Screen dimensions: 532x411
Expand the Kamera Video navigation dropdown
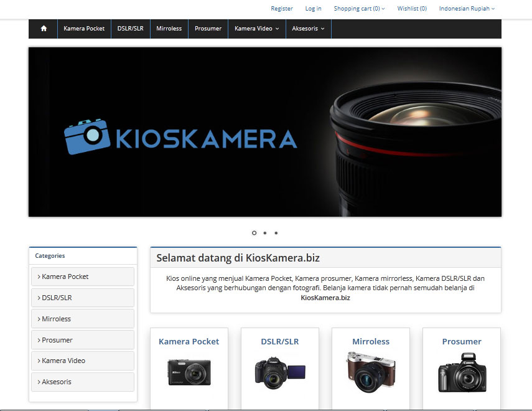click(257, 29)
